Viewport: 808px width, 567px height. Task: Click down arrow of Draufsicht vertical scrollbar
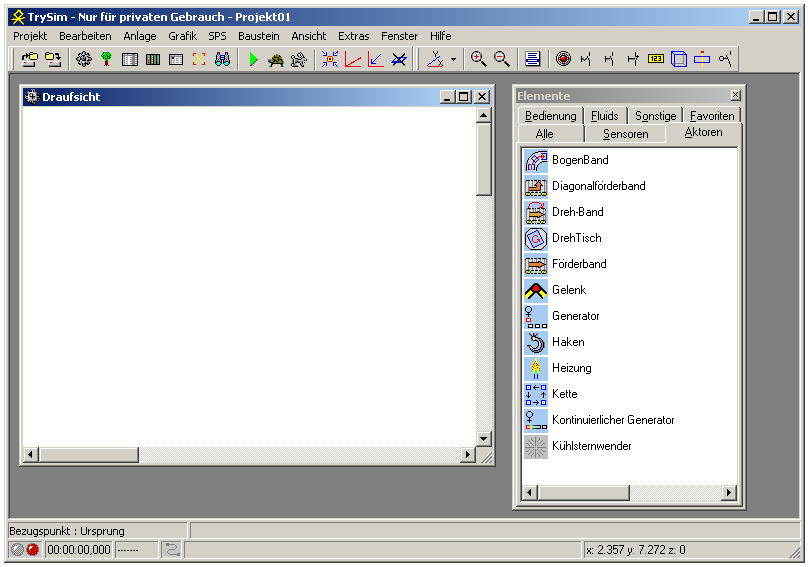484,438
